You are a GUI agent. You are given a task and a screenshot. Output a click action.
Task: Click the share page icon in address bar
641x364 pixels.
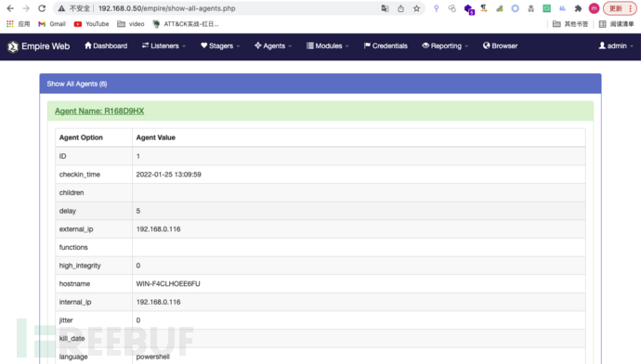[x=400, y=8]
